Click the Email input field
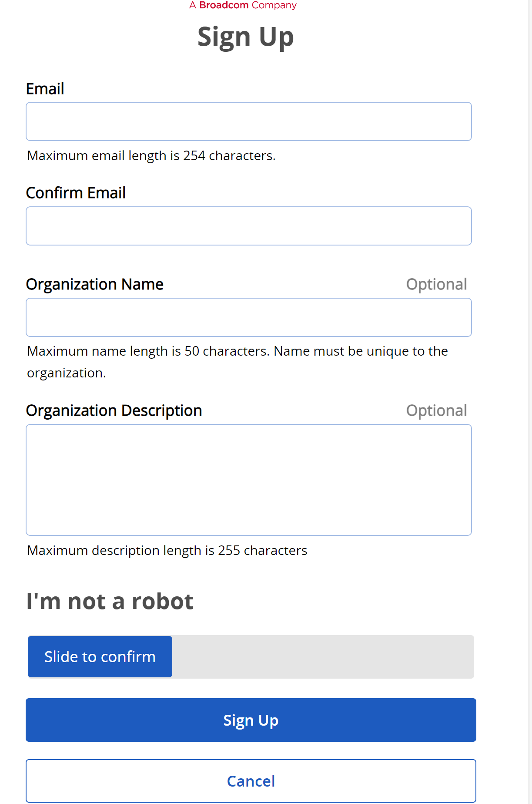 pos(248,121)
